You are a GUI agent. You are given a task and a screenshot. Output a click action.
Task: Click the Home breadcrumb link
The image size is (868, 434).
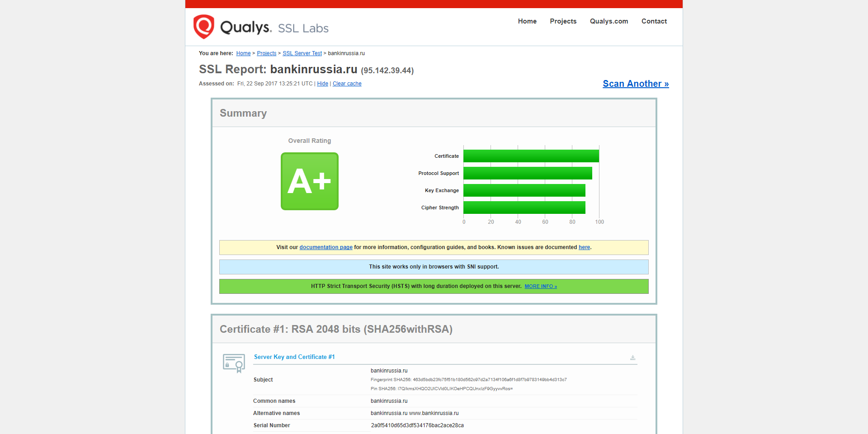(243, 53)
